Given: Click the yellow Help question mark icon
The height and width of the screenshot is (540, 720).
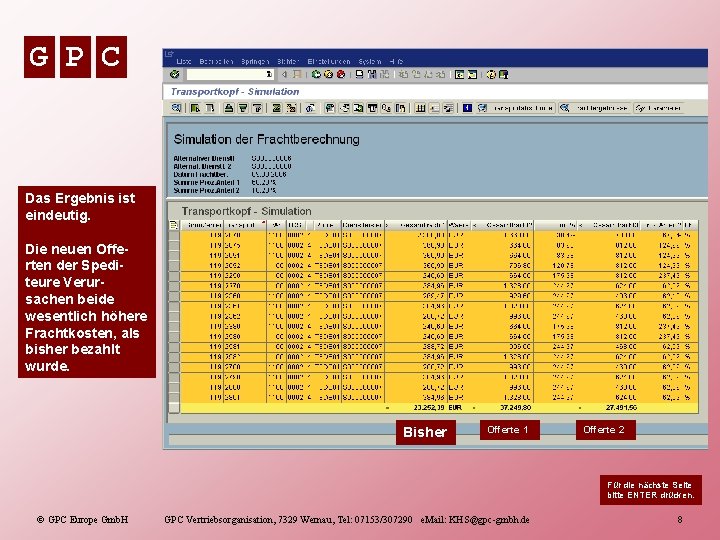Looking at the screenshot, I should click(x=491, y=74).
